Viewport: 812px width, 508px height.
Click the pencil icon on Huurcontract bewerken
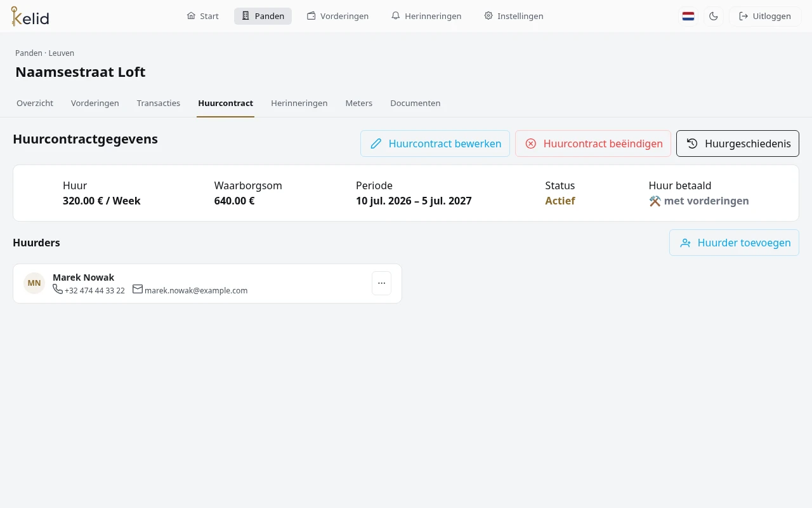tap(376, 144)
